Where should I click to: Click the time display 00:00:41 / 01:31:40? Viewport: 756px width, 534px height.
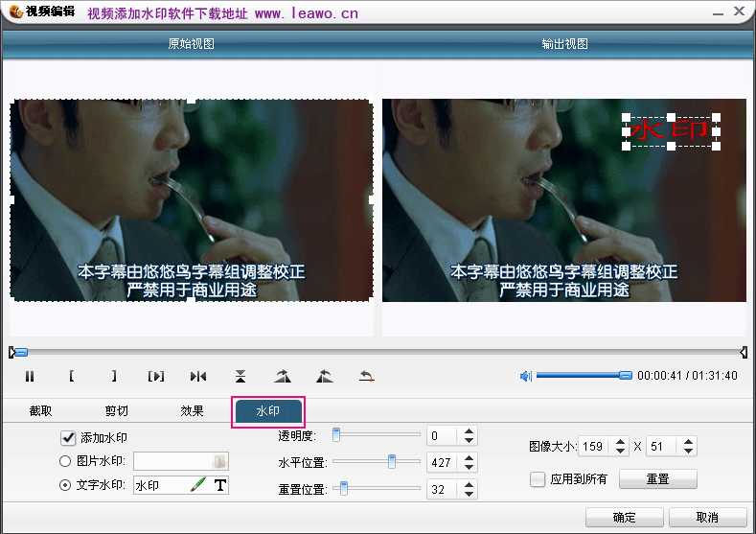click(687, 376)
